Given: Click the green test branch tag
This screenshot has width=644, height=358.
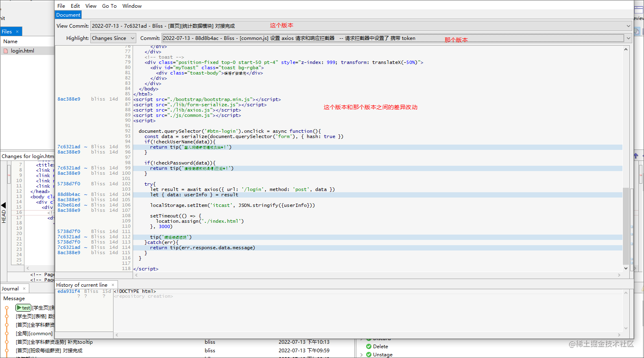Looking at the screenshot, I should click(24, 308).
